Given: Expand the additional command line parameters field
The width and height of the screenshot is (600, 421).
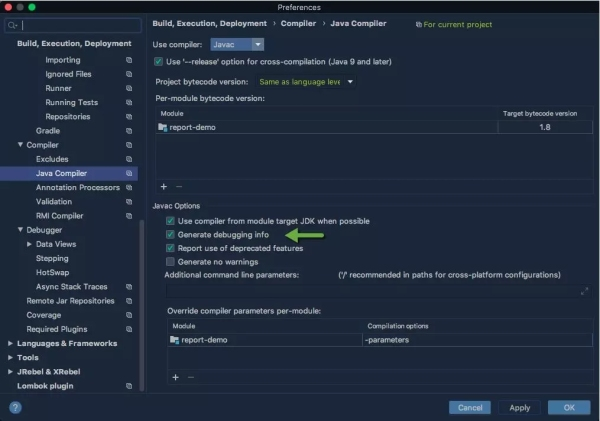Looking at the screenshot, I should [584, 292].
